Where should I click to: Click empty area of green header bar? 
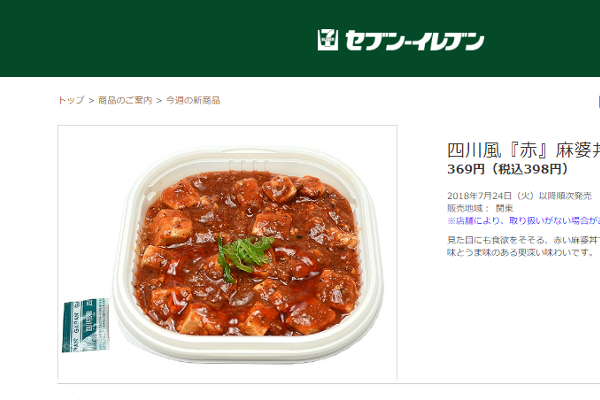coord(153,38)
